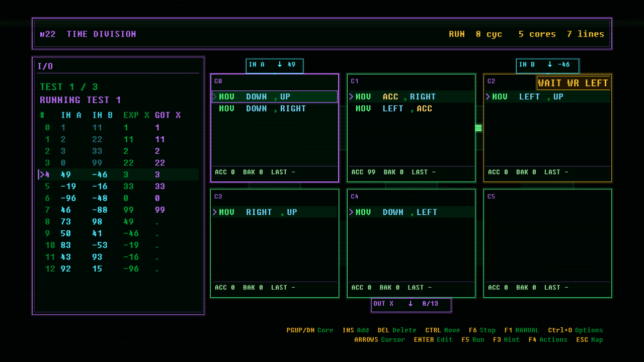This screenshot has width=644, height=362.
Task: Click the RUN status in header
Action: 457,34
